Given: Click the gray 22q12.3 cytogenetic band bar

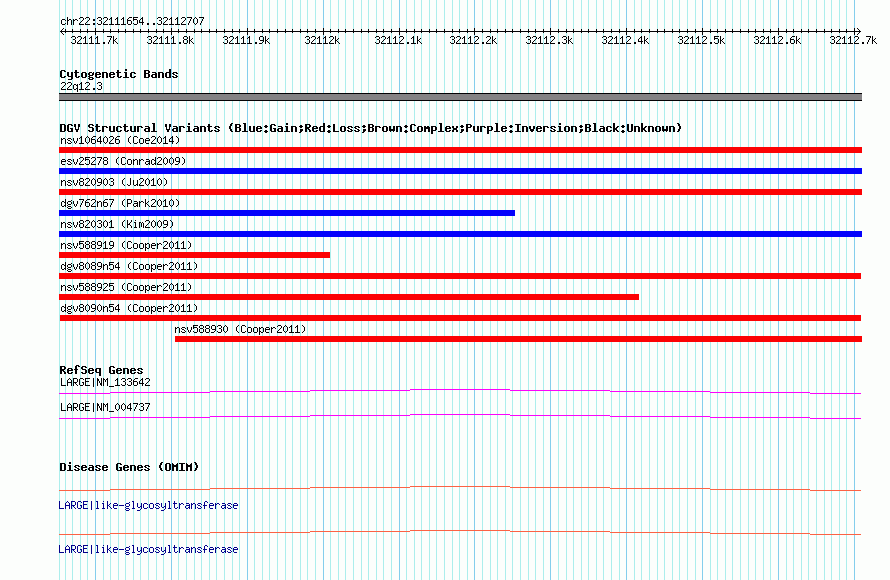Looking at the screenshot, I should [x=460, y=97].
